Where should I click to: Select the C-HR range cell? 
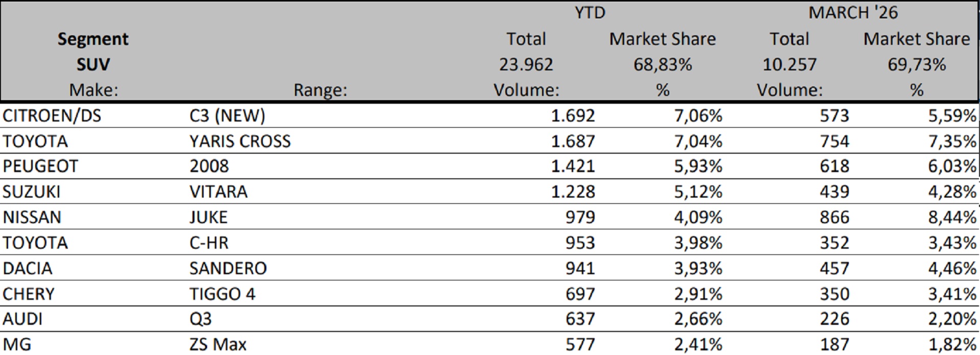pos(209,243)
